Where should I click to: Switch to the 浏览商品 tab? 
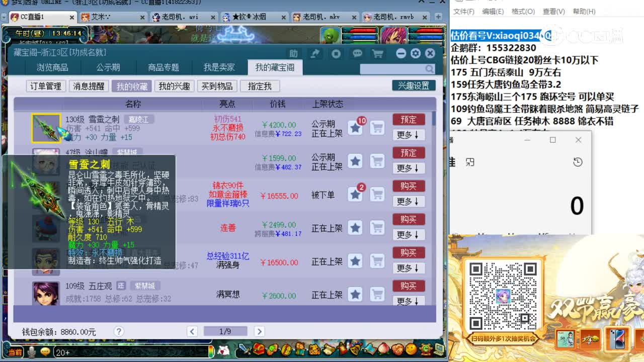[52, 67]
